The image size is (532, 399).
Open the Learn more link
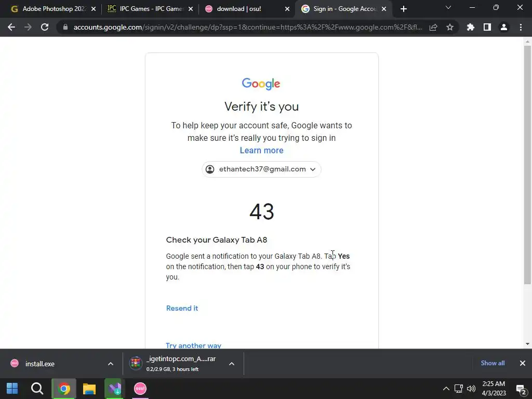262,150
